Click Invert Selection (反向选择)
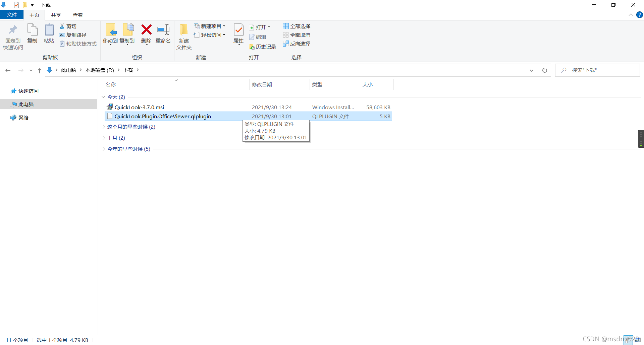Screen dimensions: 644x345 click(x=297, y=44)
